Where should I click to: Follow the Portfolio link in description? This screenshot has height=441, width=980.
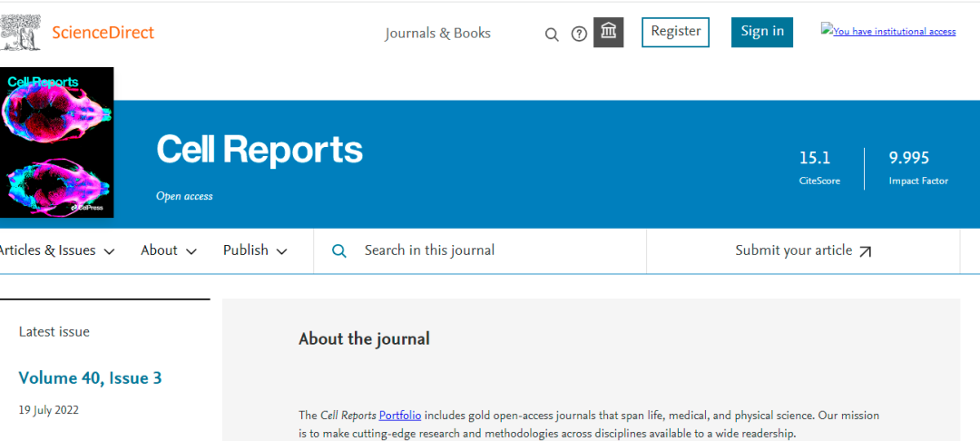(399, 416)
